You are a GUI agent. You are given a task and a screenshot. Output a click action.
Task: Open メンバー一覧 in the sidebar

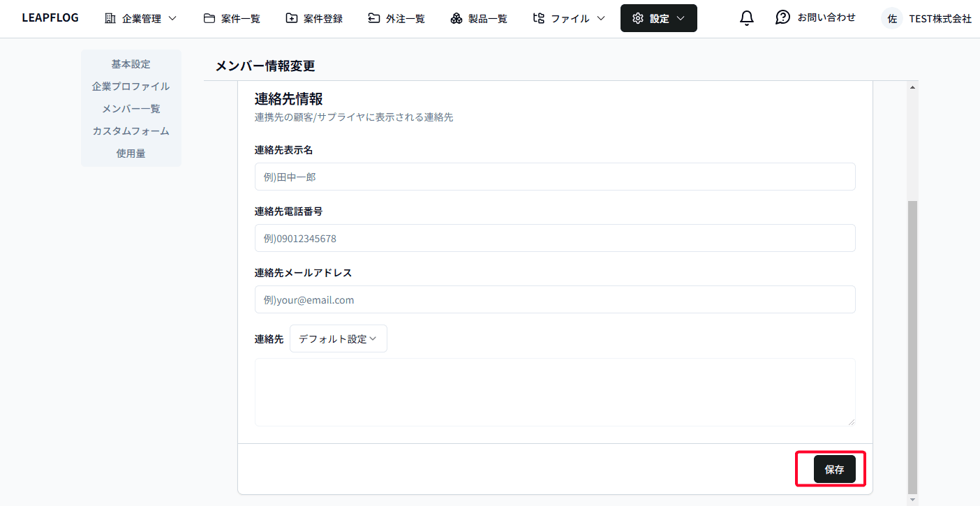tap(131, 109)
